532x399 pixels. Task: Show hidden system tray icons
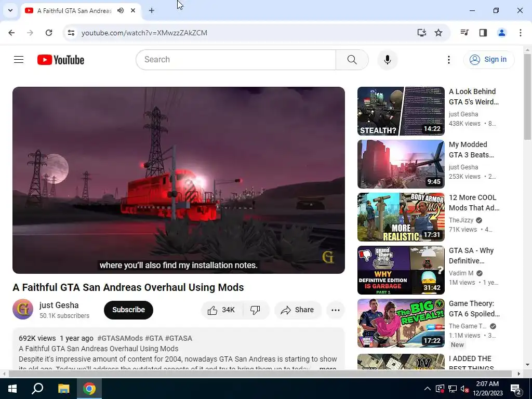(x=428, y=389)
